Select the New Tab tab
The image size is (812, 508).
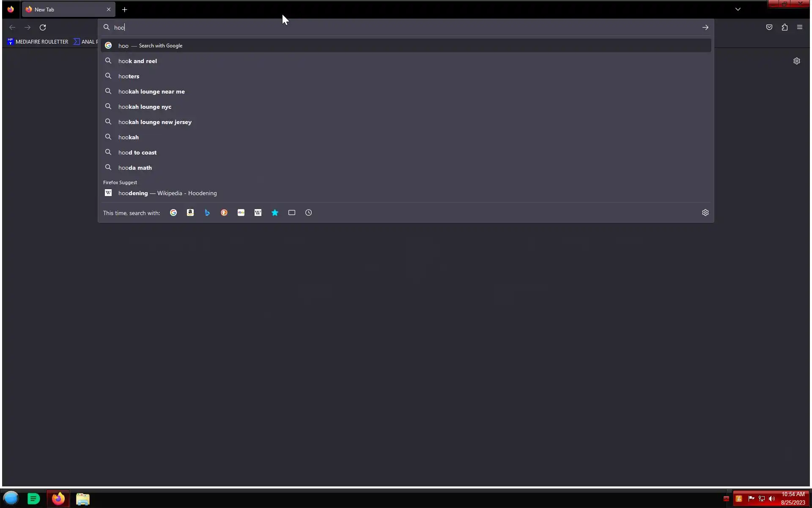pos(63,9)
